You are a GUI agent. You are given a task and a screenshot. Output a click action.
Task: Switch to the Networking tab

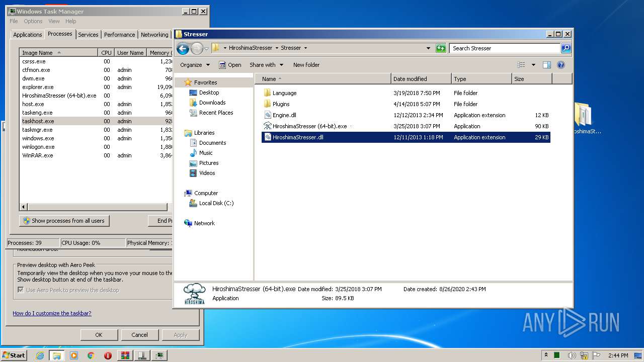[x=154, y=35]
